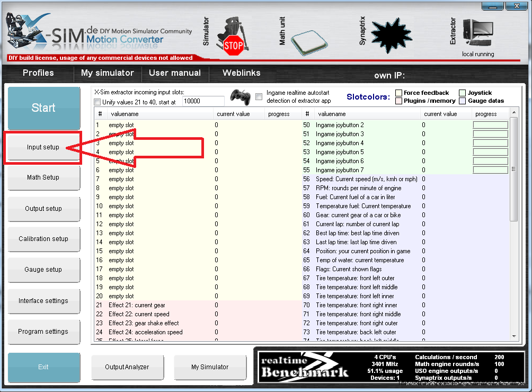Open the User manual menu

pyautogui.click(x=175, y=73)
